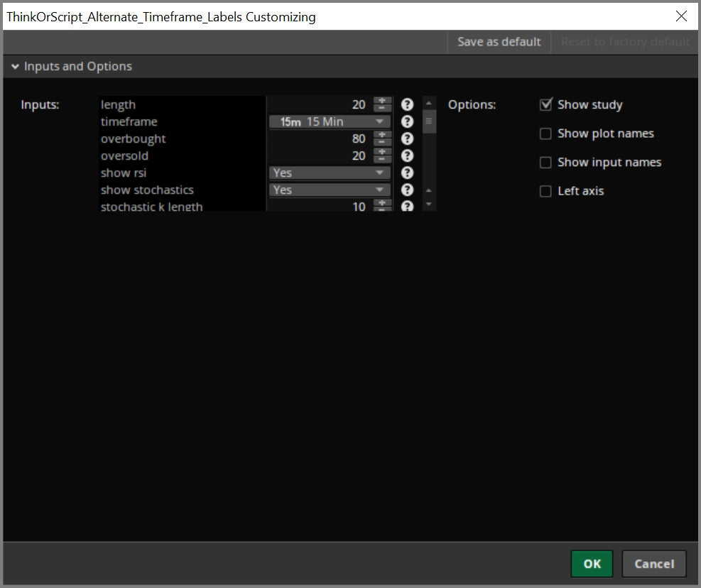
Task: Close the Customizing dialog window
Action: point(681,16)
